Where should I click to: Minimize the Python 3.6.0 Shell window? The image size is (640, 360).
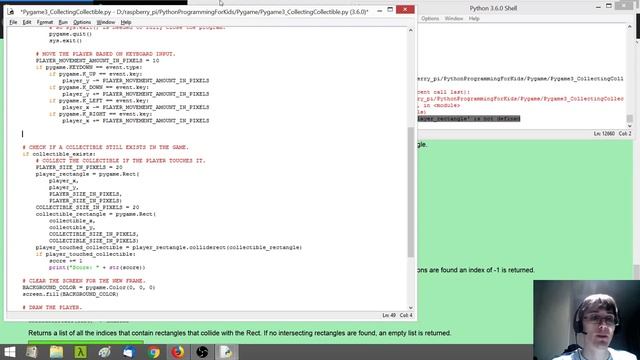(598, 7)
